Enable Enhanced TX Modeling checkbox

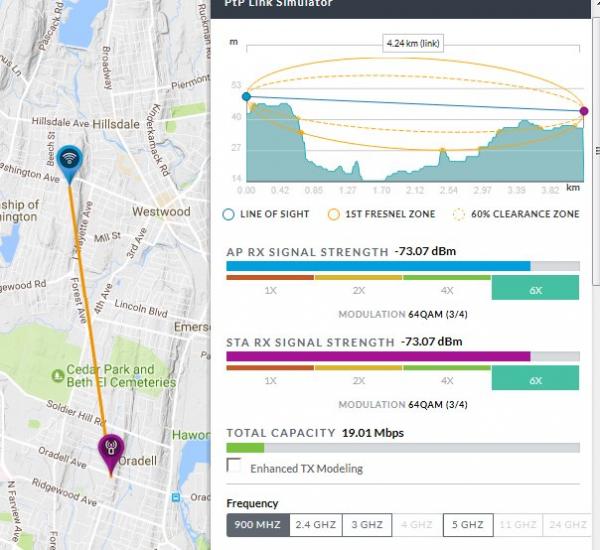click(x=234, y=465)
